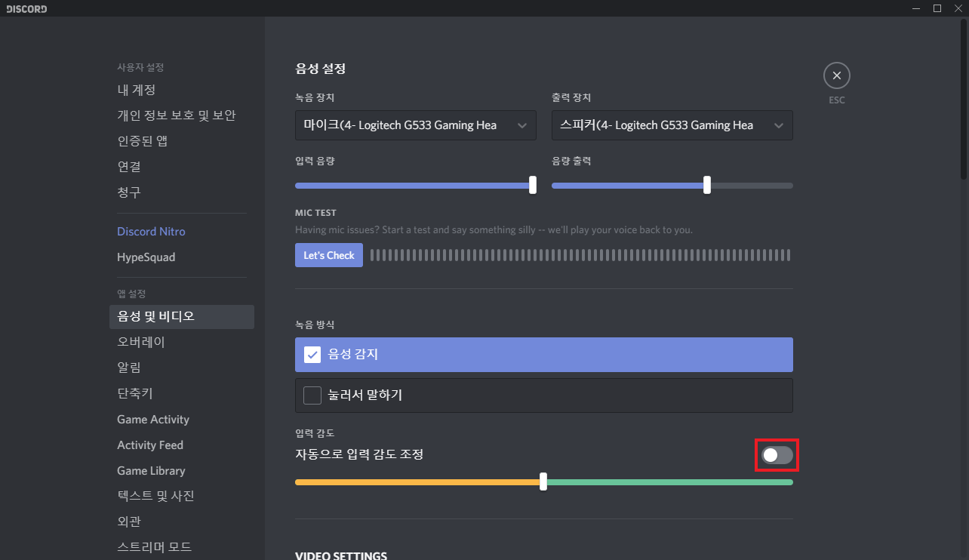The width and height of the screenshot is (969, 560).
Task: Toggle 자동으로 입력 감도 조정 switch
Action: pyautogui.click(x=777, y=455)
